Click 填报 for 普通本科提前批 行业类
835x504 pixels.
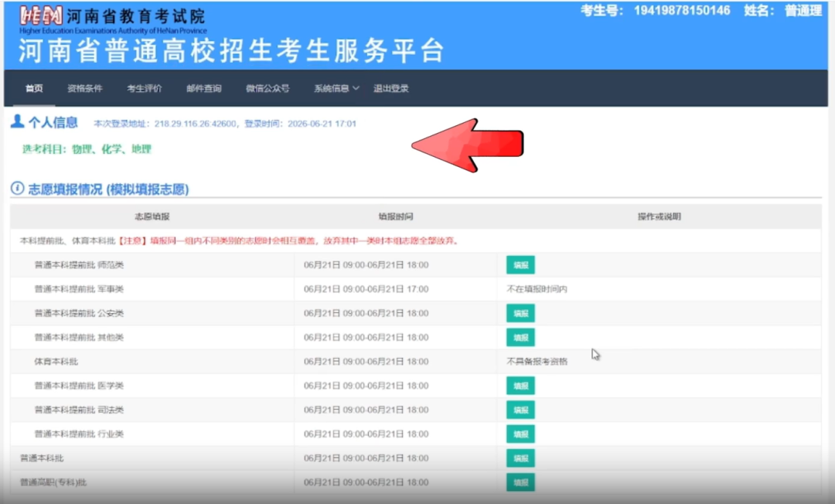[x=520, y=434]
